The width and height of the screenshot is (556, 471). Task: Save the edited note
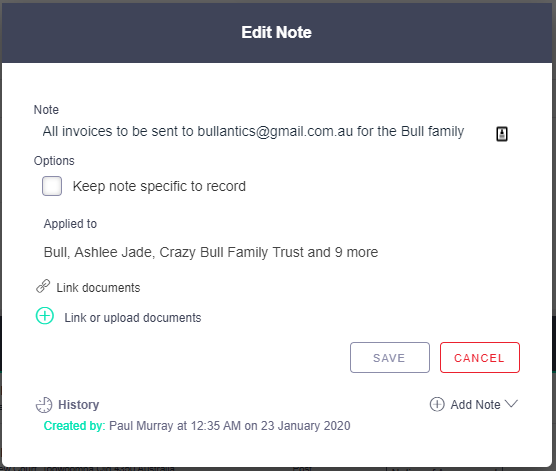[x=390, y=358]
